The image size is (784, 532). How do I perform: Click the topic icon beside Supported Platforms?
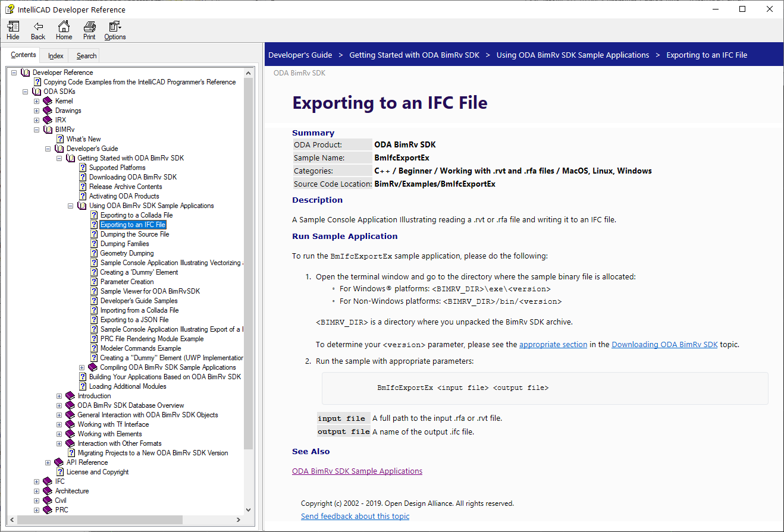point(83,168)
